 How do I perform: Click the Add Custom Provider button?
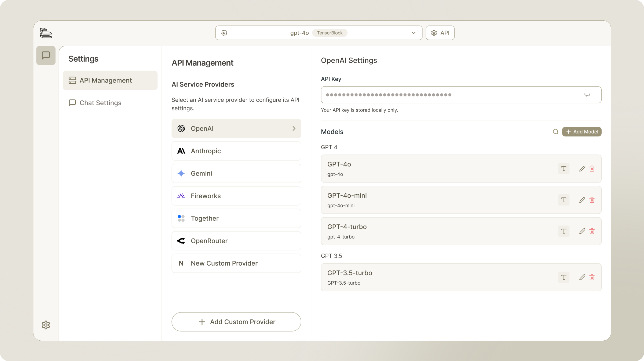tap(236, 322)
